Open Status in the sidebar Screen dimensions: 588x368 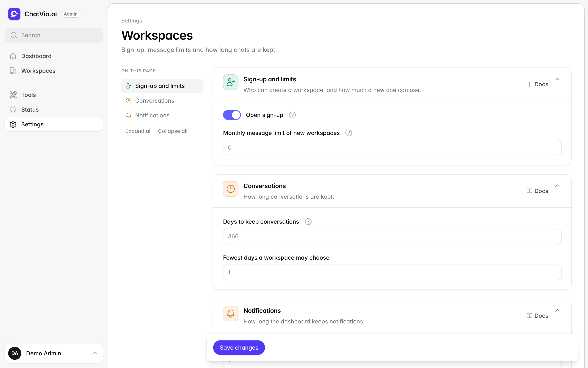(x=54, y=110)
